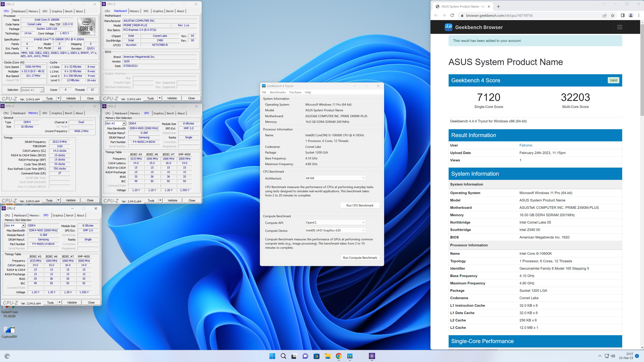
Task: Click the Chrome address bar URL
Action: (x=499, y=15)
